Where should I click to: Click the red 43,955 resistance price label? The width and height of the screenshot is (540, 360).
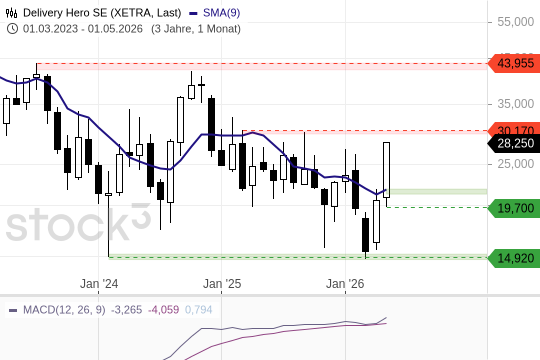[514, 63]
